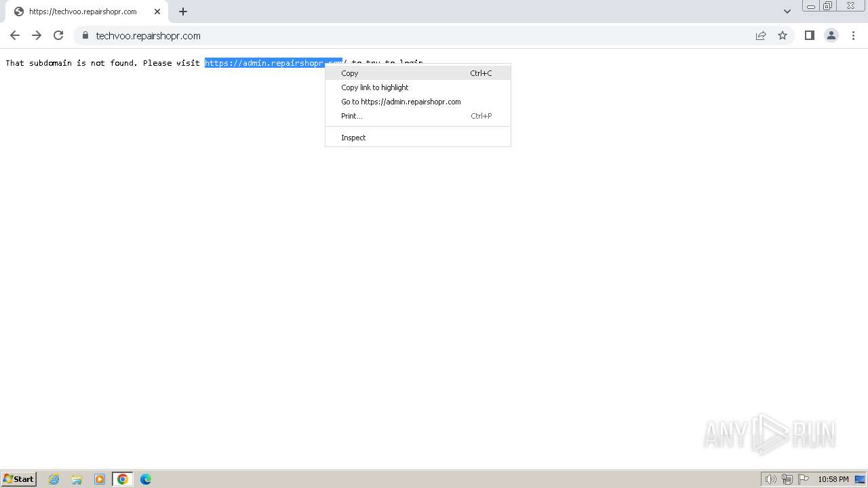View site information via lock icon
This screenshot has width=868, height=488.
85,35
